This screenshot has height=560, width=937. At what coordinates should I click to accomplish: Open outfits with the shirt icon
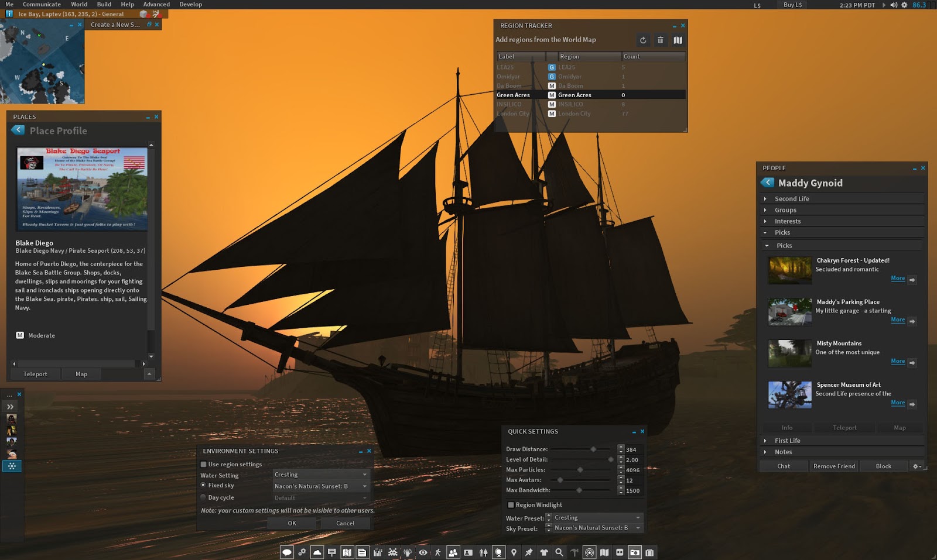click(543, 552)
